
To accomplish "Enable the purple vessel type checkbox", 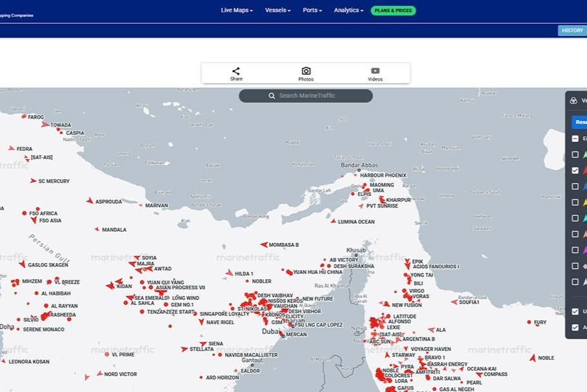I will pos(575,250).
